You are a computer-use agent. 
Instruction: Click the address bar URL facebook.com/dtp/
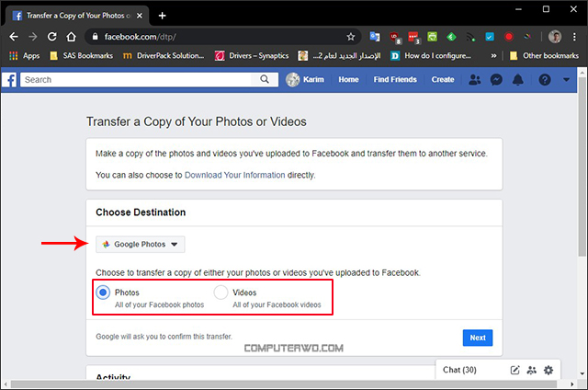[x=140, y=37]
